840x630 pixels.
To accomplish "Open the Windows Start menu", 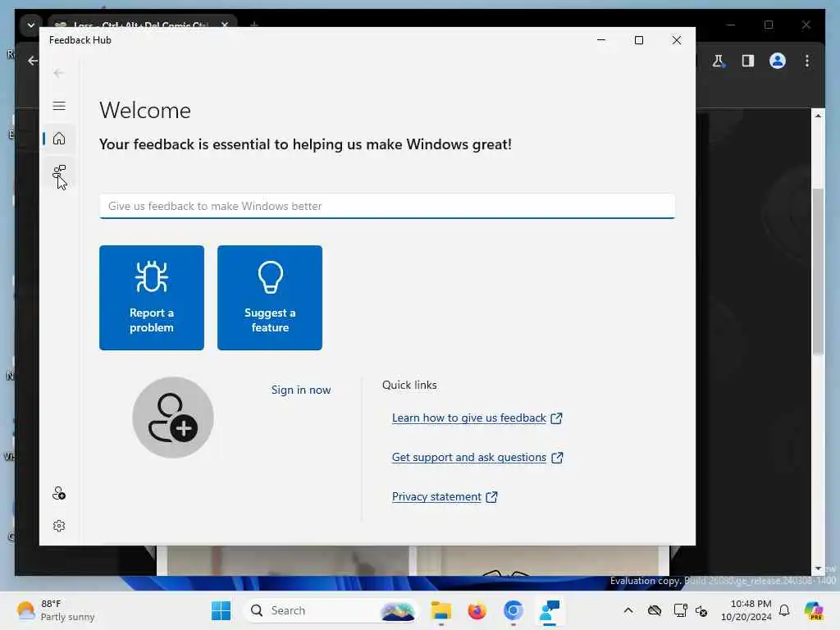I will pos(221,610).
